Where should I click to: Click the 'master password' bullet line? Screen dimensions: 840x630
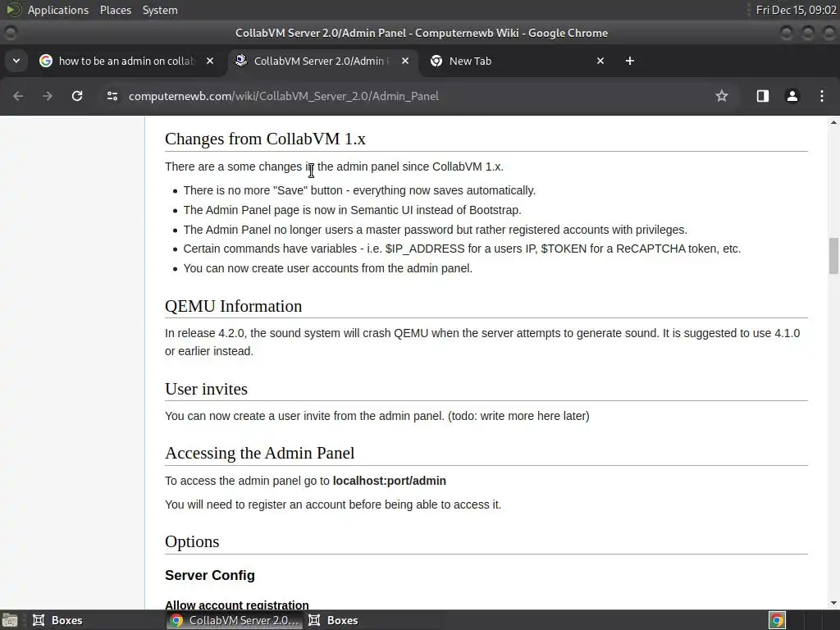pyautogui.click(x=435, y=230)
